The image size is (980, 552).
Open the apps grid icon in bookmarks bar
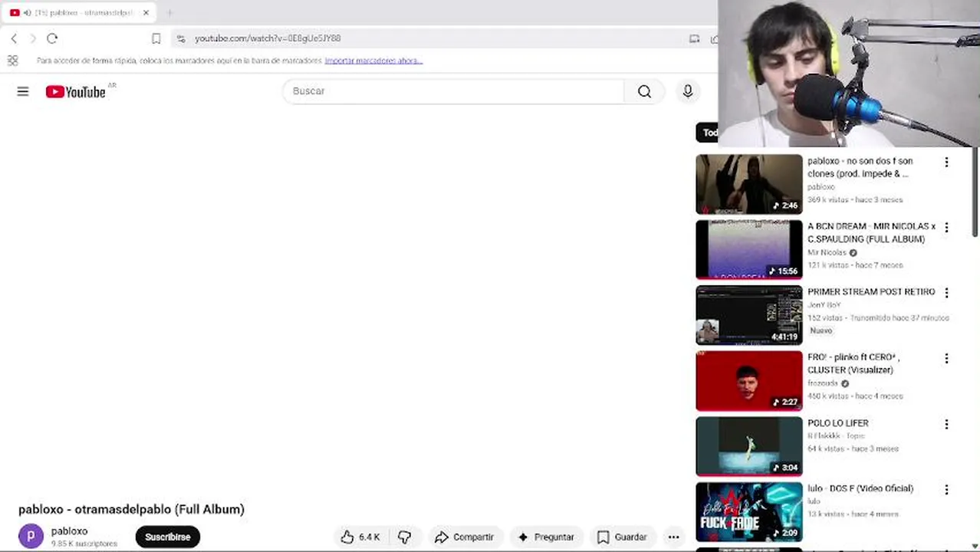coord(12,61)
